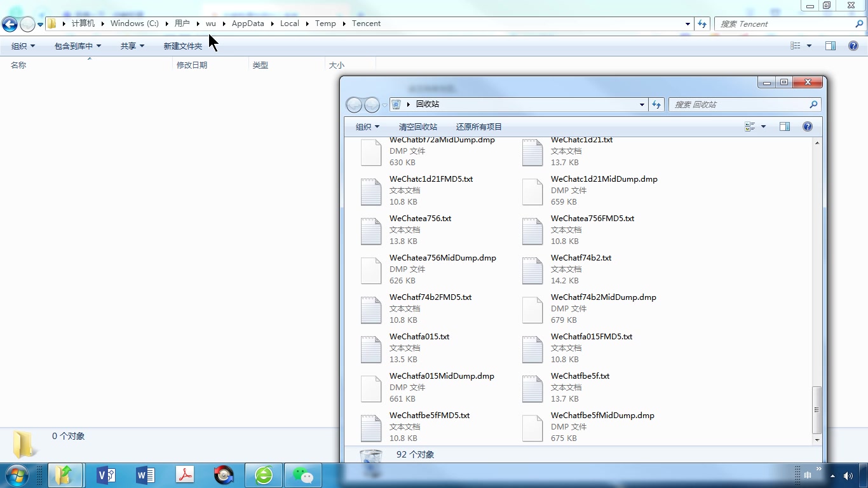Select WeChatfa015MidDump.dmp file icon
Image resolution: width=868 pixels, height=488 pixels.
pyautogui.click(x=371, y=389)
